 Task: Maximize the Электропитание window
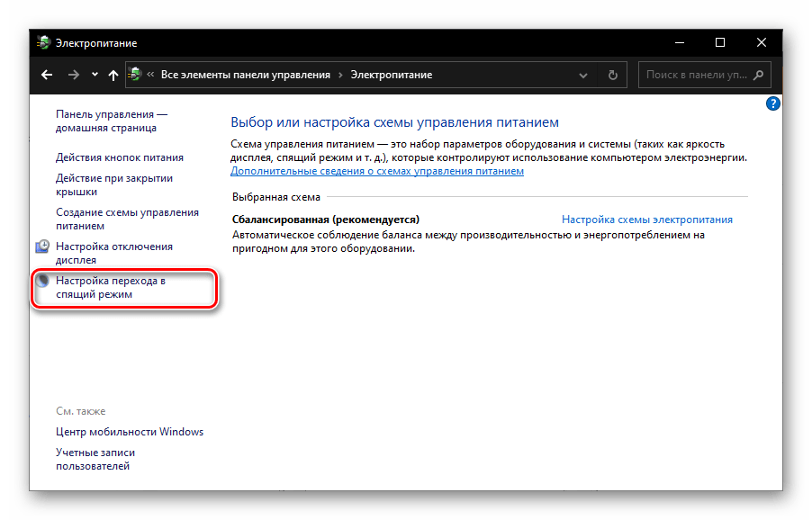coord(720,42)
